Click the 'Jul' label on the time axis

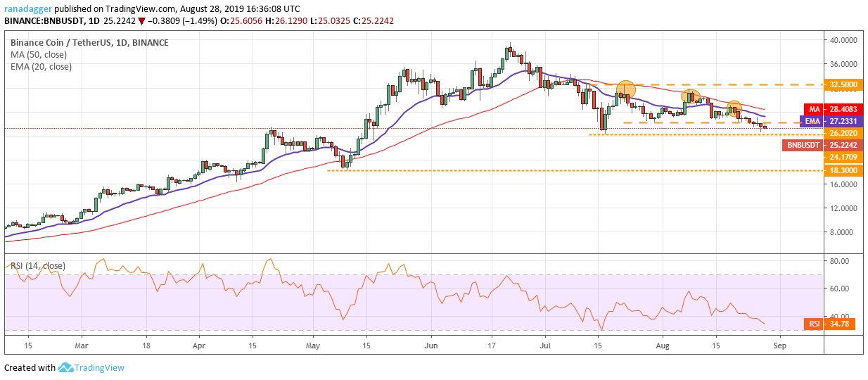tap(545, 346)
